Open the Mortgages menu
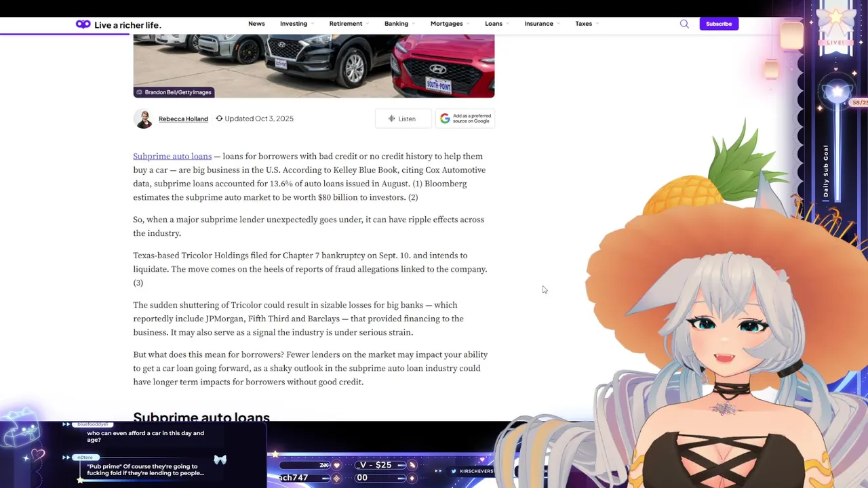 pos(449,24)
